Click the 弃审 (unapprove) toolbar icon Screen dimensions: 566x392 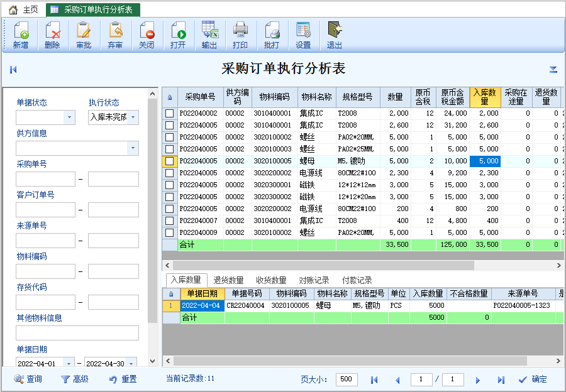(115, 35)
